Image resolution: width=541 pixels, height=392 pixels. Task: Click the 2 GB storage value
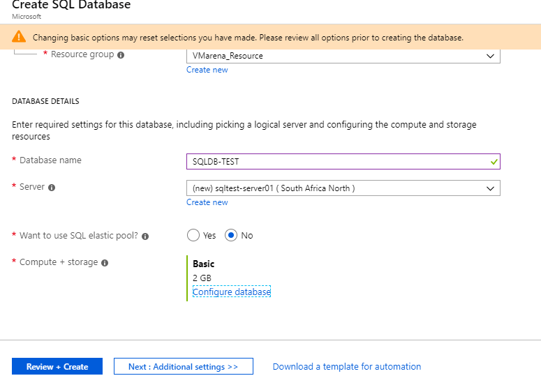(202, 278)
